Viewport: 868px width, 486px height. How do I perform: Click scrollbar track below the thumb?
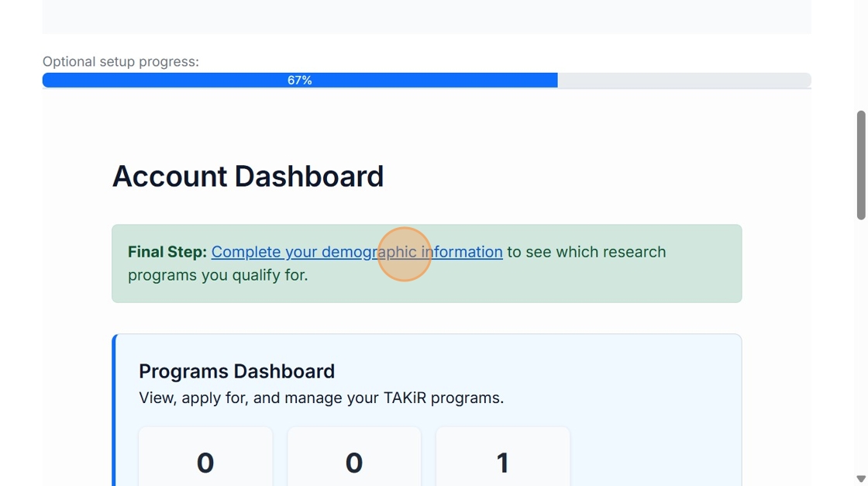860,349
